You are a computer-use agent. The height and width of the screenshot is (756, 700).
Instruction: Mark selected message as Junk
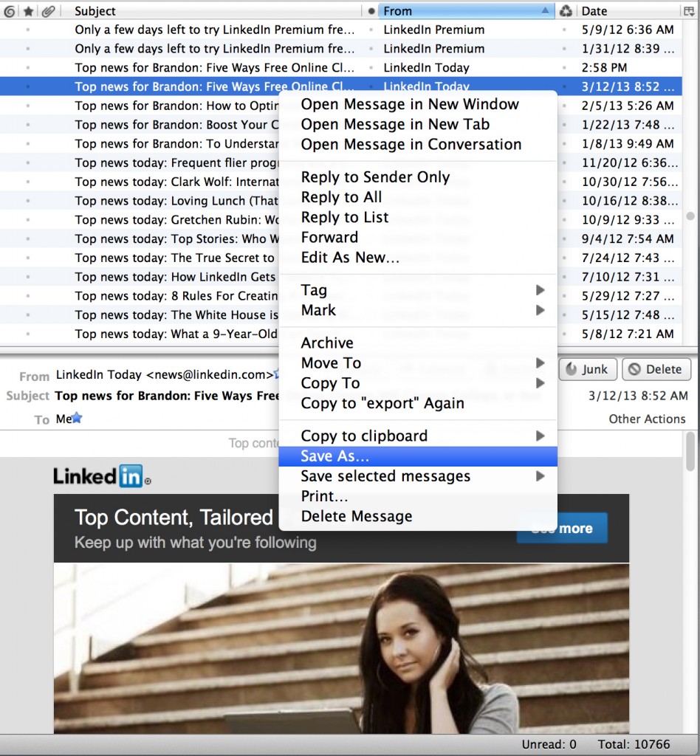[588, 369]
